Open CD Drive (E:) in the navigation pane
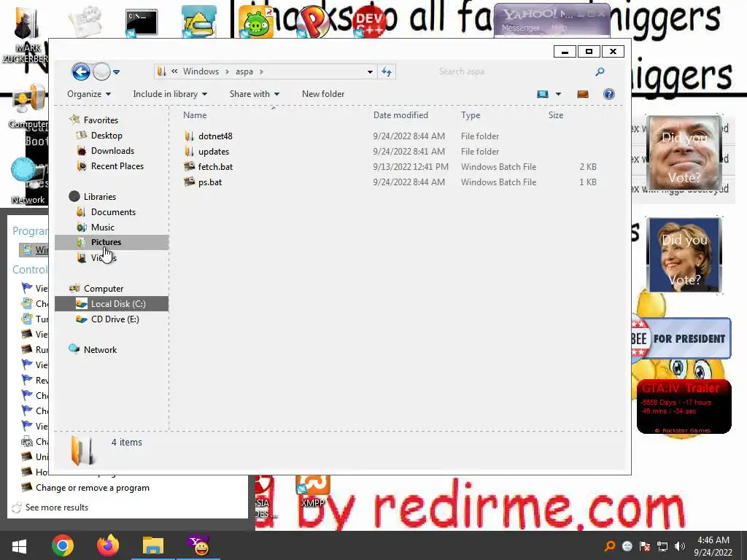Image resolution: width=747 pixels, height=560 pixels. tap(115, 319)
